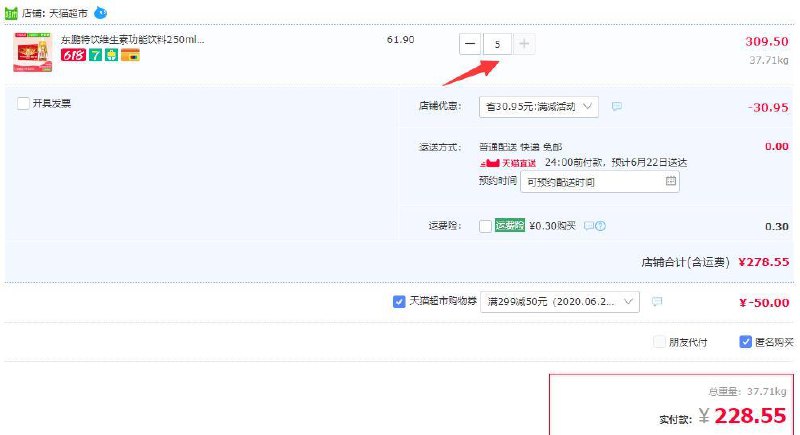Uncheck the 天猫超市购物券 coupon checkbox
This screenshot has height=435, width=800.
399,301
